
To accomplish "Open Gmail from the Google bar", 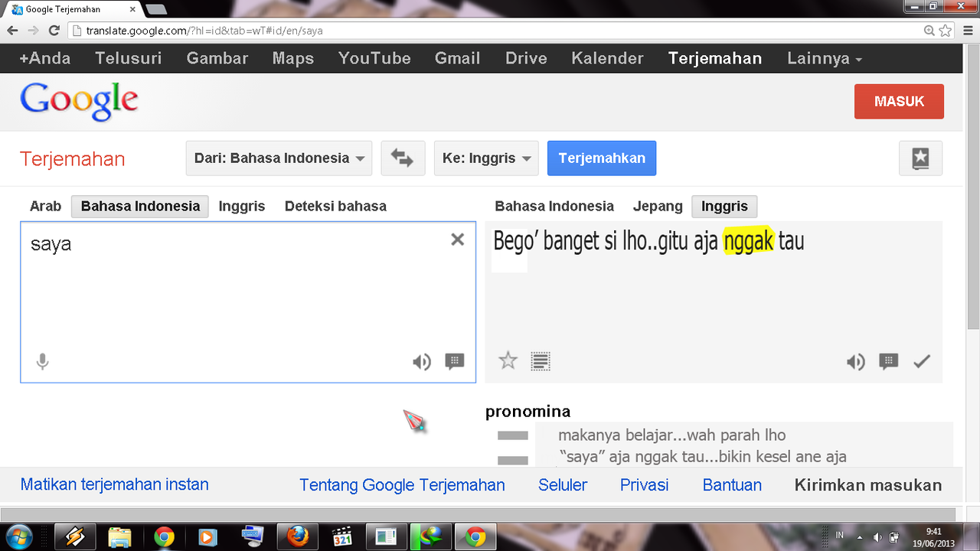I will 458,58.
